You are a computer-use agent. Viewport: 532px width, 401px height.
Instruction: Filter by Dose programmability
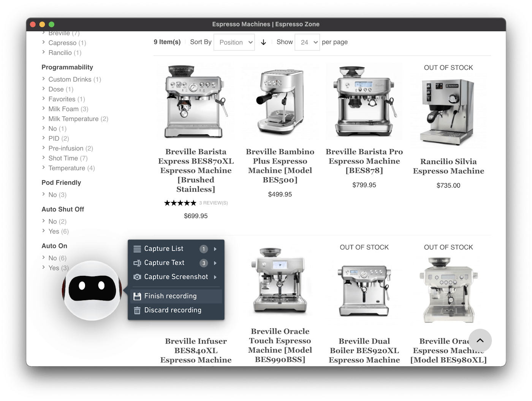61,89
